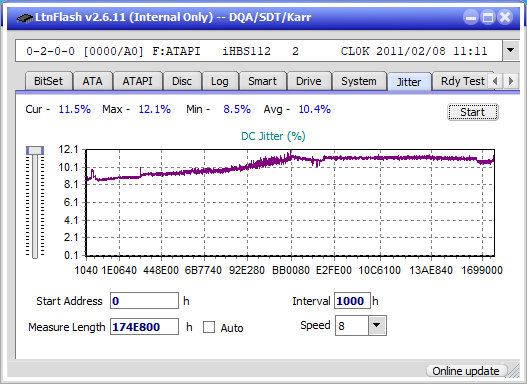Click the LtnFlash chip icon in title bar
Viewport: 527px width, 384px height.
pos(24,17)
